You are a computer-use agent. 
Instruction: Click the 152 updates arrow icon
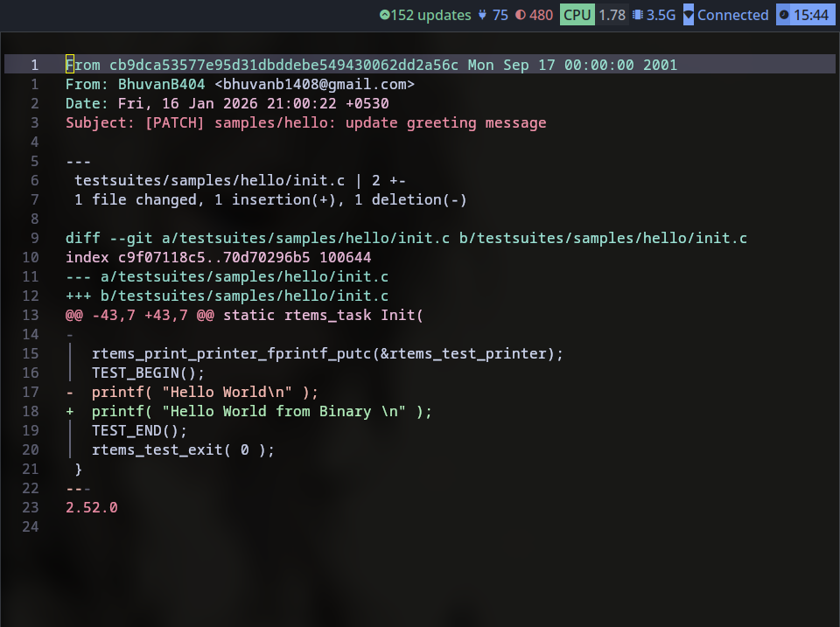[385, 15]
